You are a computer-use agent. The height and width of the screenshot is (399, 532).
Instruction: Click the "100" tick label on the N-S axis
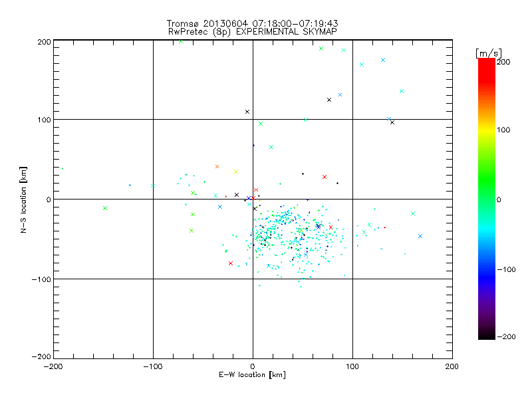point(44,120)
